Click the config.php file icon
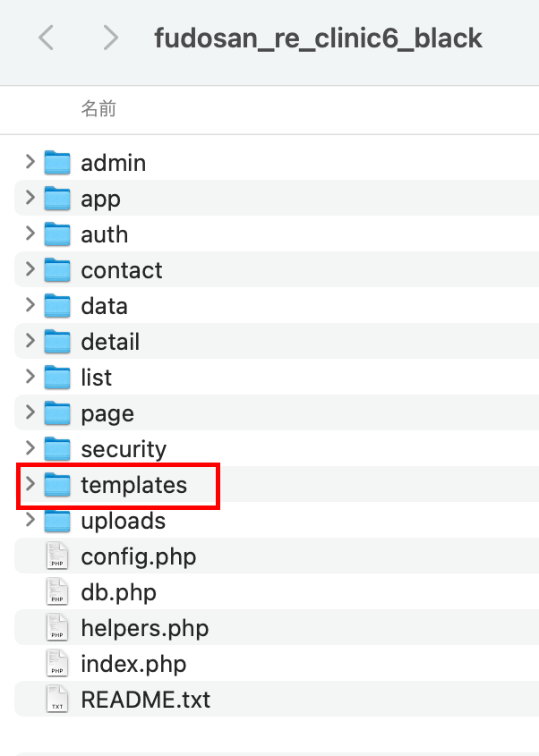The width and height of the screenshot is (539, 756). 57,556
